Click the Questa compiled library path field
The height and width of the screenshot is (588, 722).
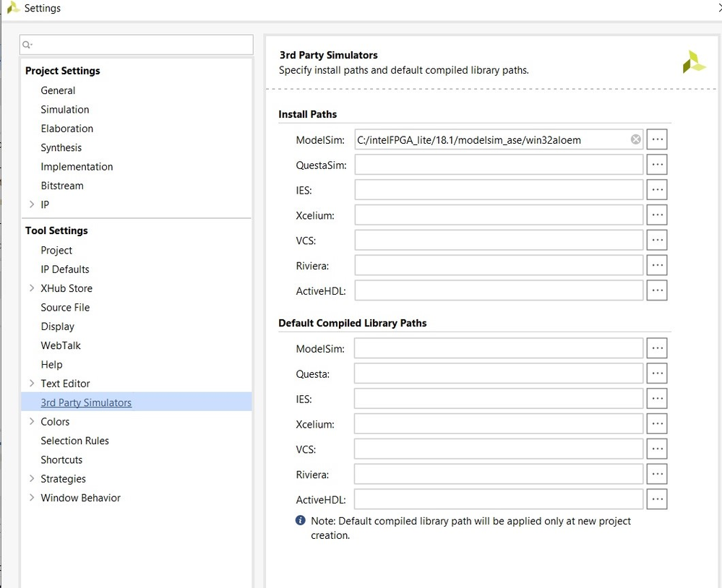499,373
